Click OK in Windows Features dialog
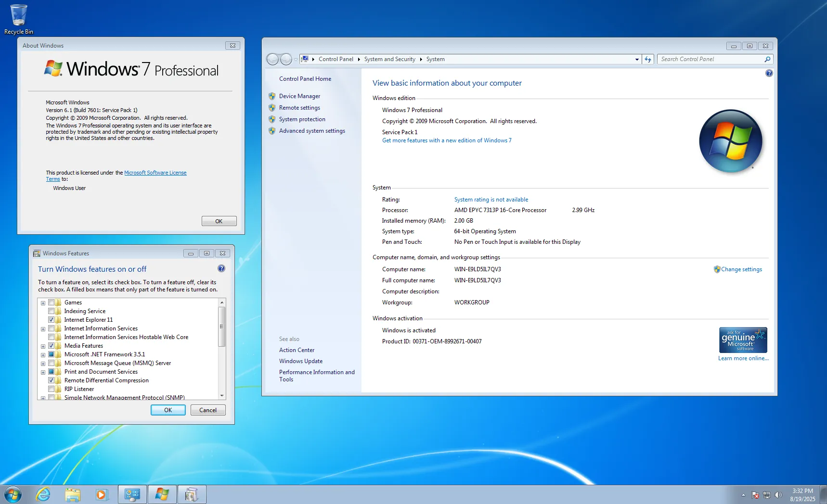This screenshot has width=827, height=504. (x=168, y=410)
